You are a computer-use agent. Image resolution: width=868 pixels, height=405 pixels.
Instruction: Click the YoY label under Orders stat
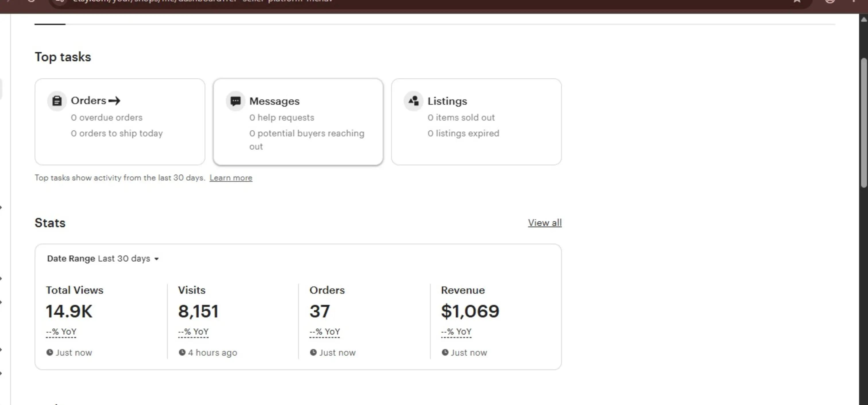coord(324,332)
